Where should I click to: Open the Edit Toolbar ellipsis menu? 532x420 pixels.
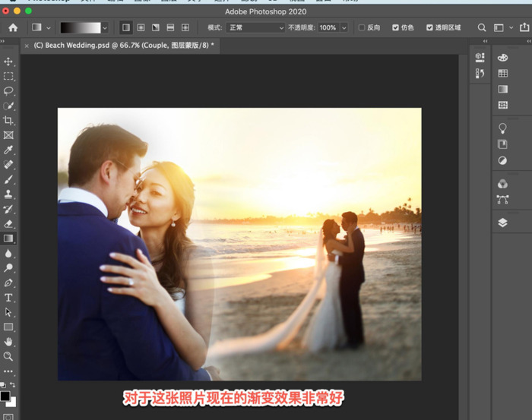pos(8,371)
